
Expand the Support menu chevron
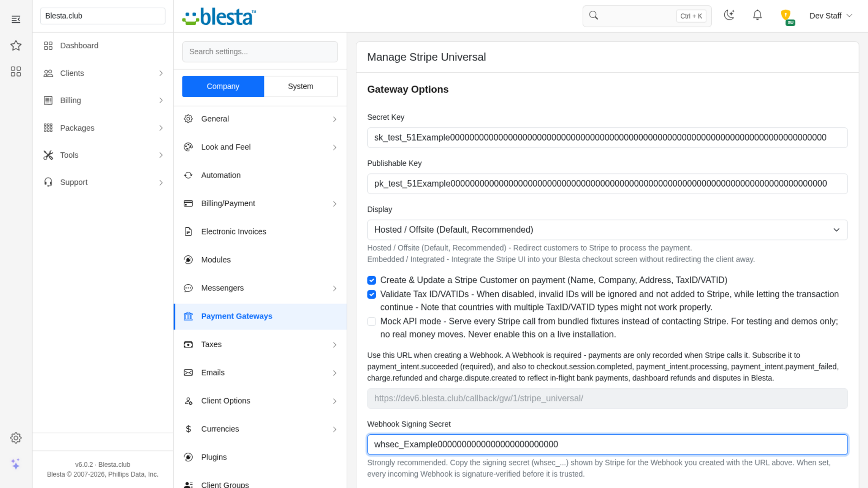coord(161,183)
